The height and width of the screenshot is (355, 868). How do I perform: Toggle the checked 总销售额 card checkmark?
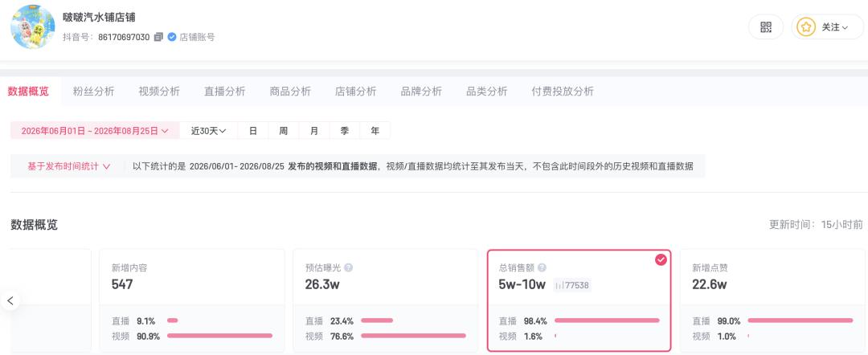[661, 260]
